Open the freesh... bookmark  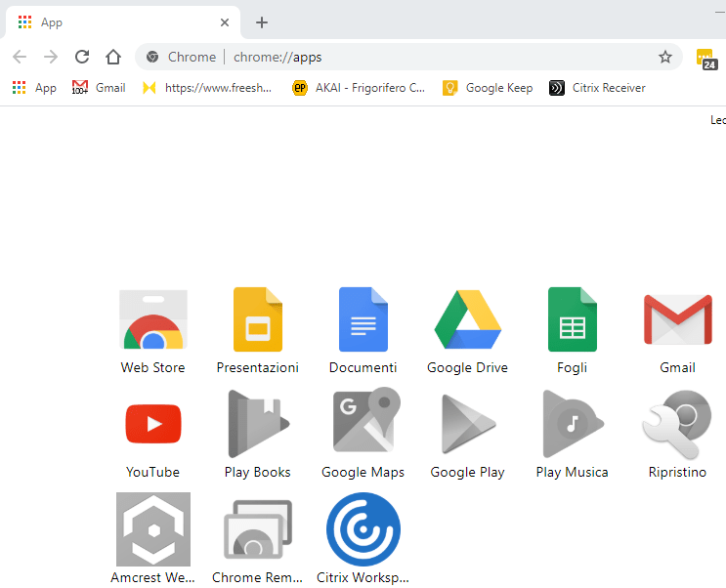point(207,88)
